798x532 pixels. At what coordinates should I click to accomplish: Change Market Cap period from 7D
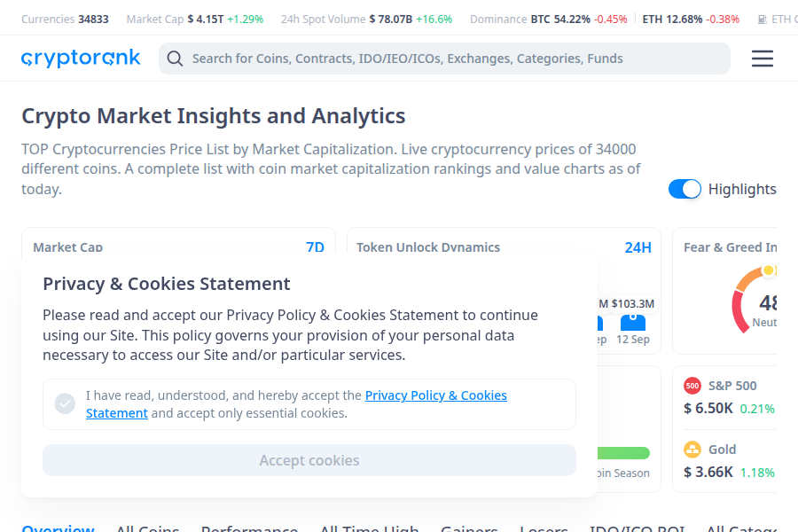click(x=316, y=247)
